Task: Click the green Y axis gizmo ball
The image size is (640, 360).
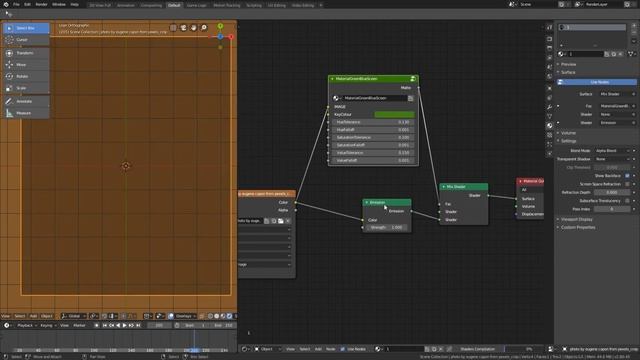Action: pyautogui.click(x=220, y=26)
